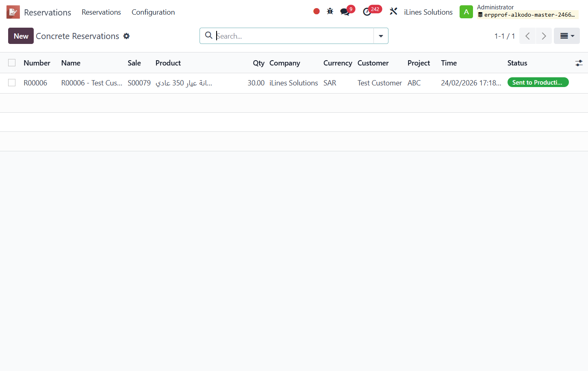
Task: Click the search magnifier icon
Action: point(208,35)
